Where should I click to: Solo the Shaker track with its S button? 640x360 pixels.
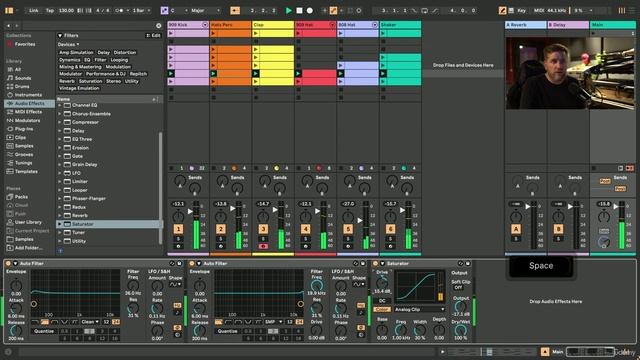(390, 239)
